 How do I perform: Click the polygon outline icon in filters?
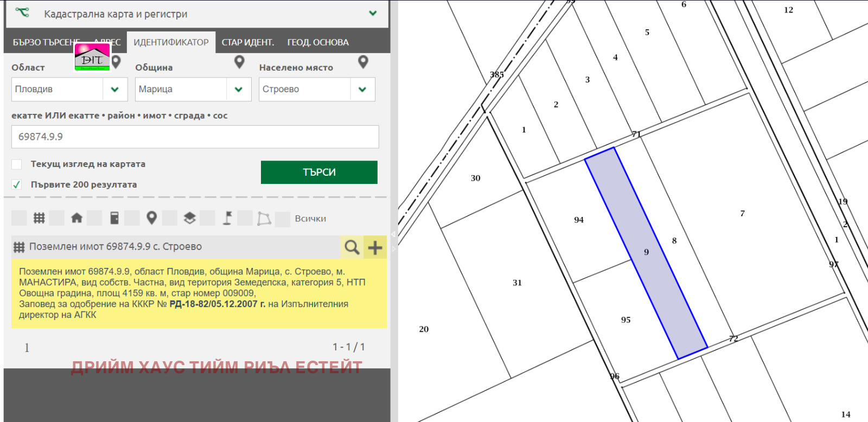point(264,218)
